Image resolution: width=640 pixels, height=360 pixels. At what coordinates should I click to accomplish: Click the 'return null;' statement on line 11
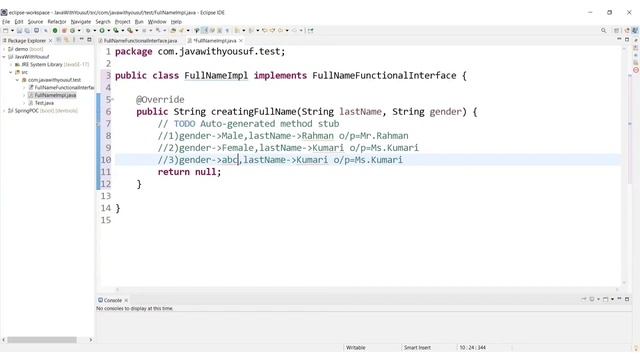point(189,172)
